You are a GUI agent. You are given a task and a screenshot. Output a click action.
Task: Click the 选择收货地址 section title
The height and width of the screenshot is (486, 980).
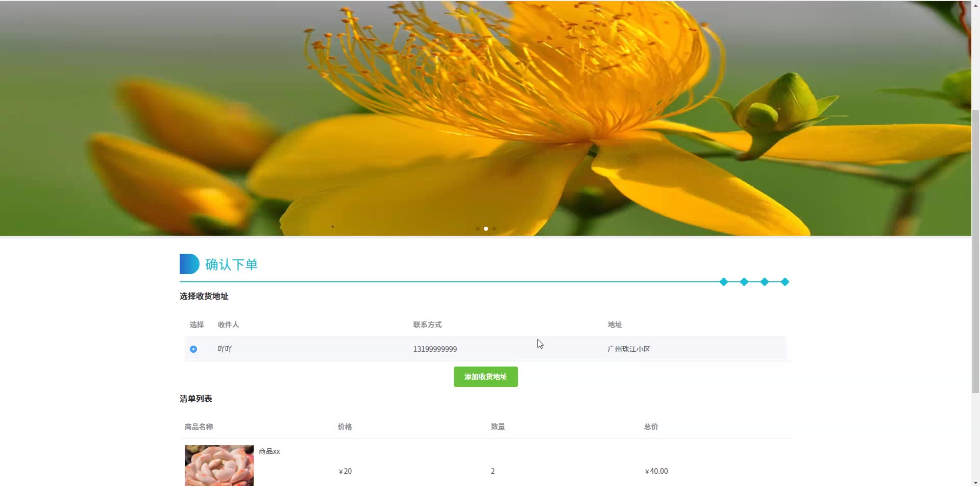[204, 296]
